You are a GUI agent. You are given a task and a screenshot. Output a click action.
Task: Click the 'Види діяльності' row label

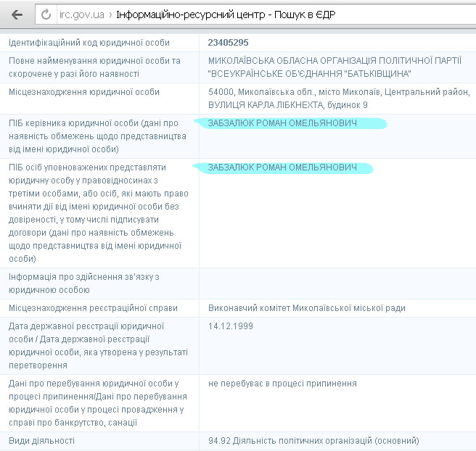pyautogui.click(x=41, y=441)
